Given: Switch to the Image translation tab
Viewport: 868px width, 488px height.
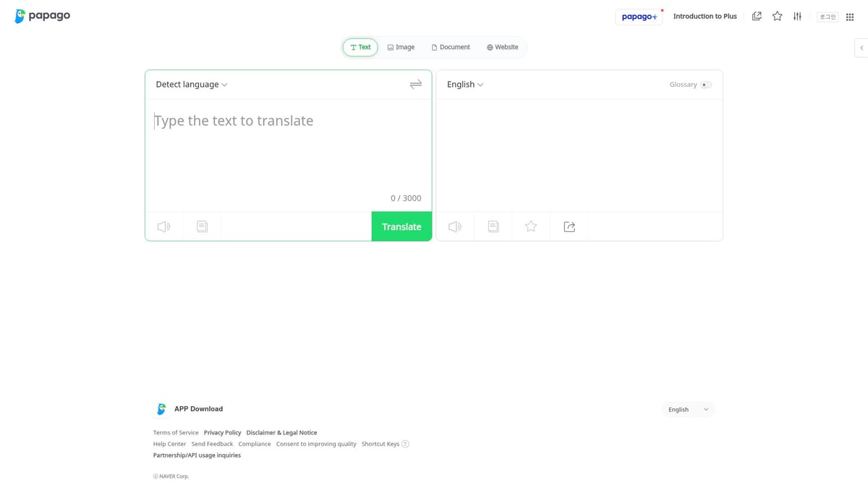Looking at the screenshot, I should [x=401, y=47].
